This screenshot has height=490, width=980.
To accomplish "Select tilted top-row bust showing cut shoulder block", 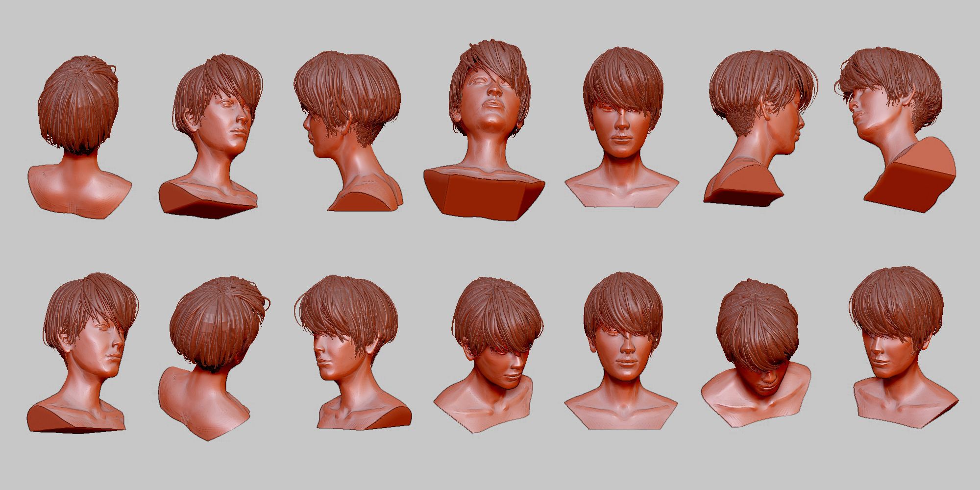I will click(x=896, y=130).
